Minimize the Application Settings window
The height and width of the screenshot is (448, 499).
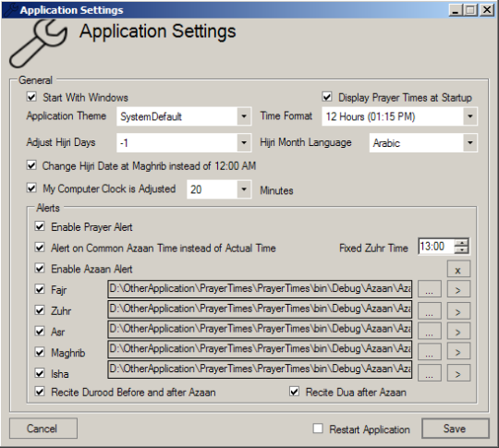pos(456,10)
